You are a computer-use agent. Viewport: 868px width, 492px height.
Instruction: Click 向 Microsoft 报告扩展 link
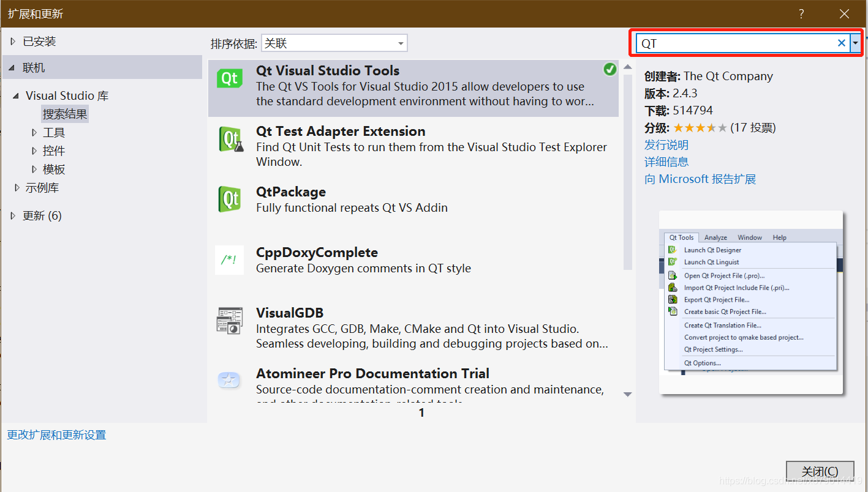click(x=700, y=179)
